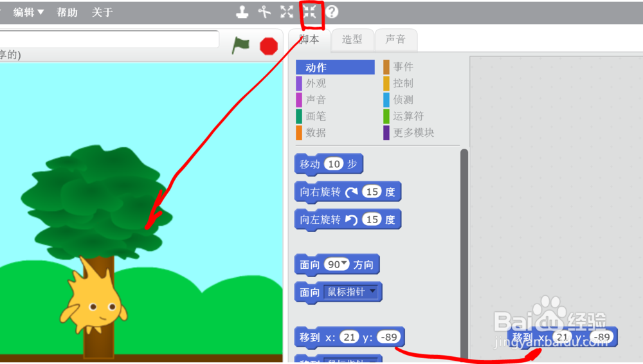643x364 pixels.
Task: Edit the steps value 10 field
Action: click(x=334, y=164)
